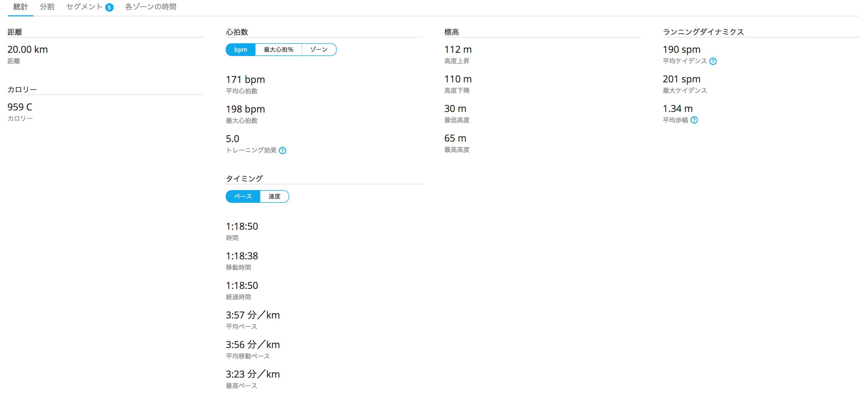Select 速度 timing view
The image size is (868, 404).
tap(274, 196)
